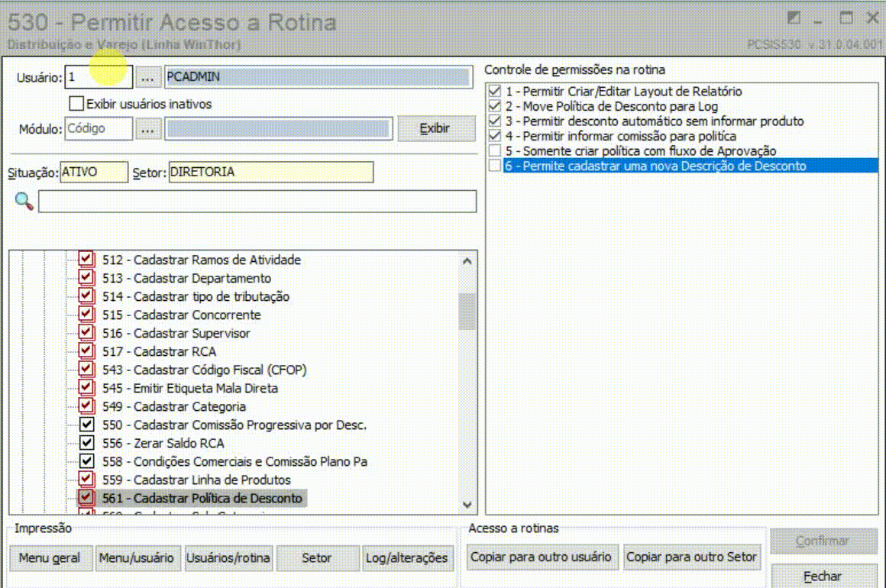The image size is (886, 588).
Task: Toggle checkbox for 543 Cadastrar Código Fiscal
Action: (86, 369)
